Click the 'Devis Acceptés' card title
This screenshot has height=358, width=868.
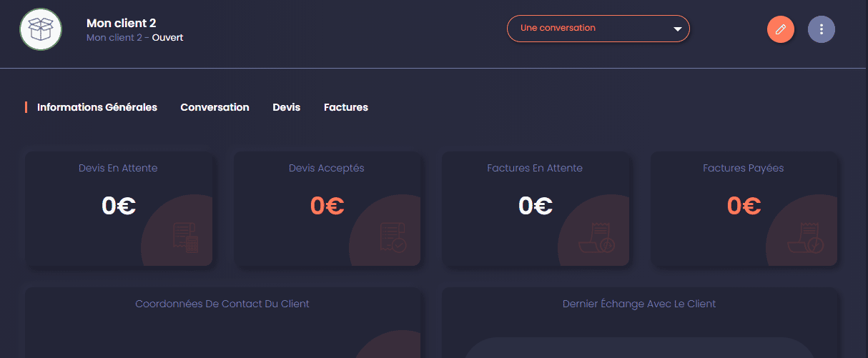[x=327, y=168]
